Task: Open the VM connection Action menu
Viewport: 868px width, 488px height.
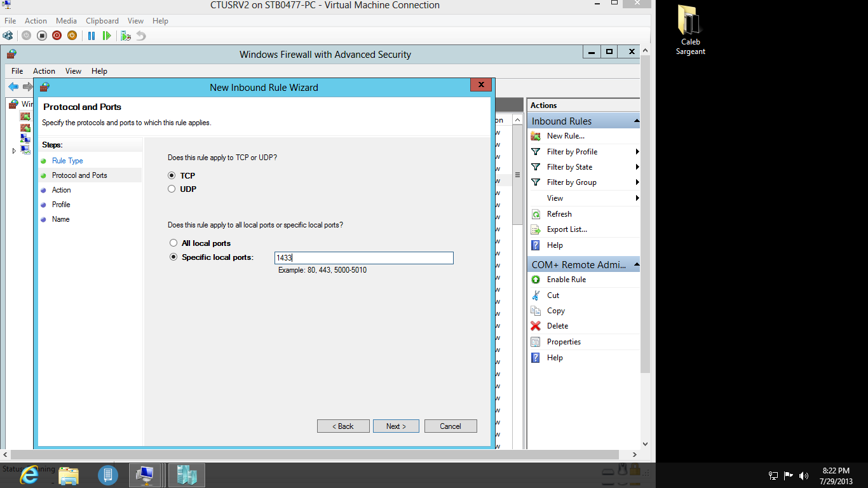Action: pos(36,21)
